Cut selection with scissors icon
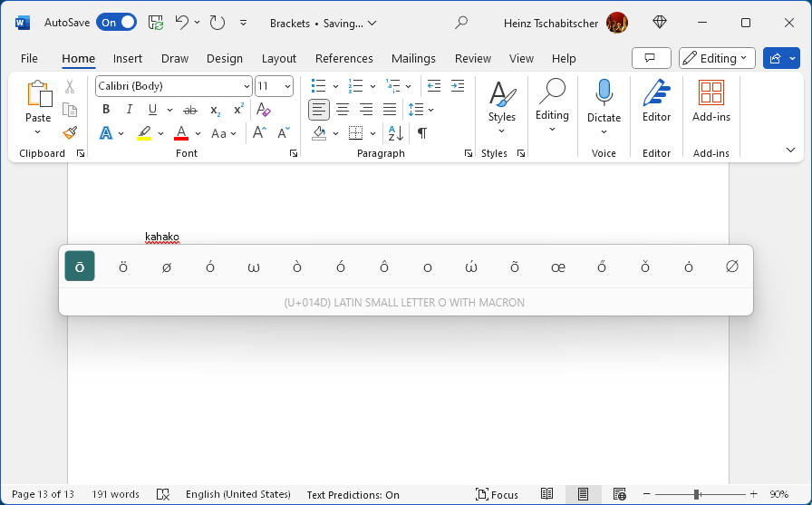This screenshot has height=505, width=812. [70, 86]
